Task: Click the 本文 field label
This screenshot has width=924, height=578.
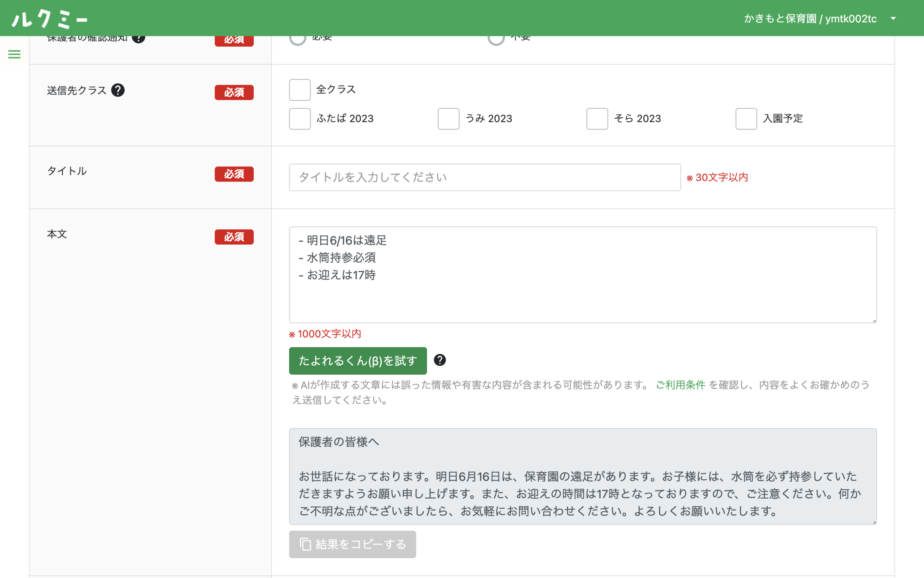Action: click(x=57, y=234)
